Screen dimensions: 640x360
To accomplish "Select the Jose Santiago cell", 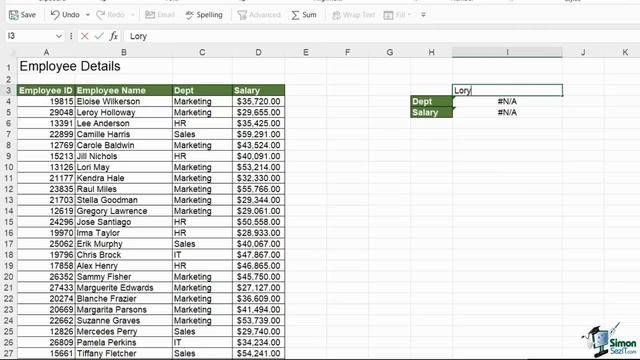I will [x=124, y=222].
